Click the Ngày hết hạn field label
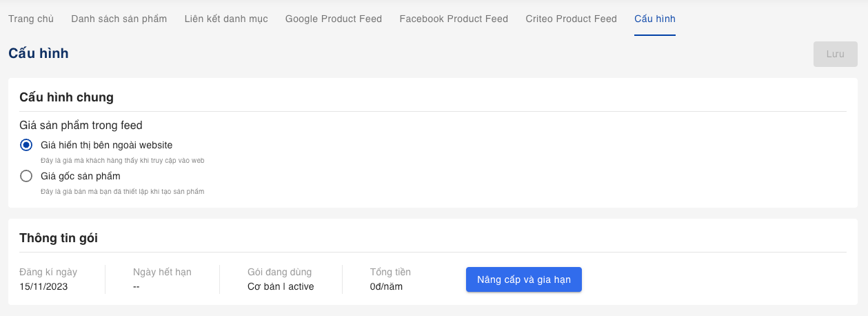Viewport: 868px width, 316px height. [162, 272]
